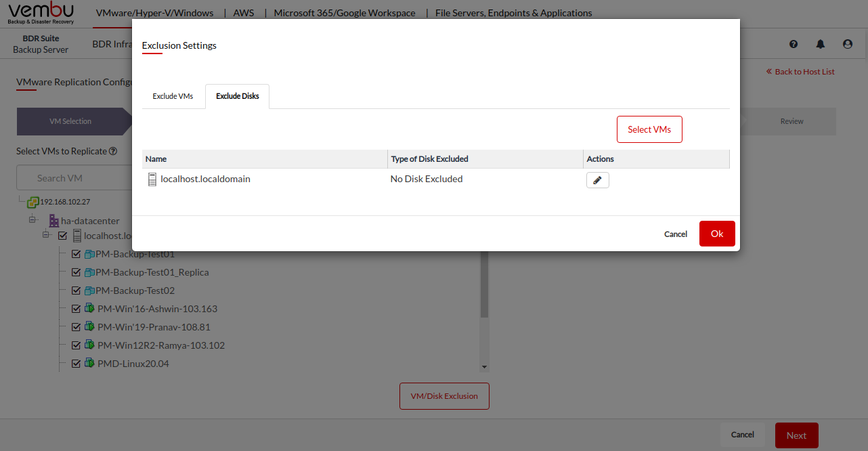Screen dimensions: 868x451
Task: Click the vCenter host icon for 192.168.102.27
Action: coord(32,202)
